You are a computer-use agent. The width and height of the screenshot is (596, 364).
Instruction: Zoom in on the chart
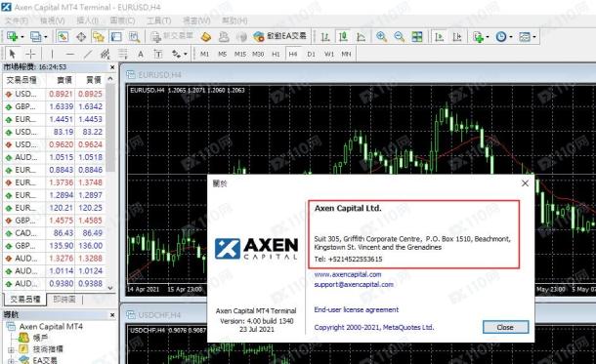[381, 37]
